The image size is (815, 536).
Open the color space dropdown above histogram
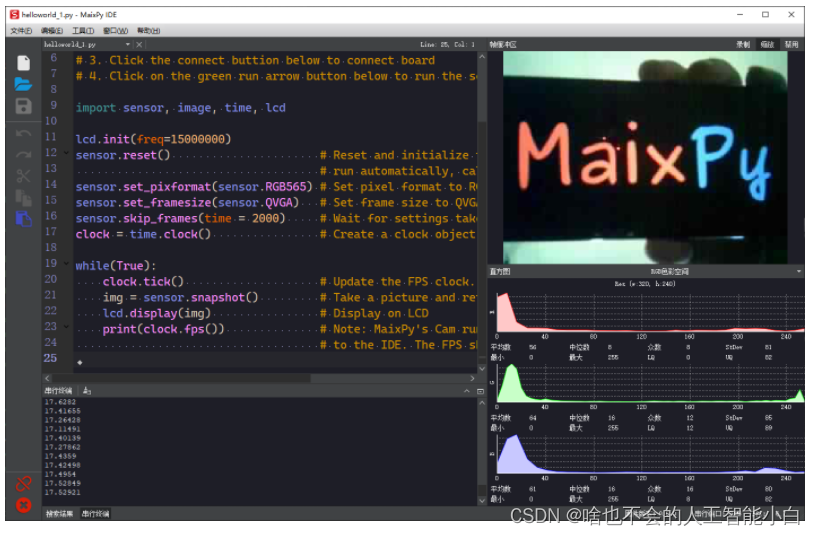(x=799, y=271)
